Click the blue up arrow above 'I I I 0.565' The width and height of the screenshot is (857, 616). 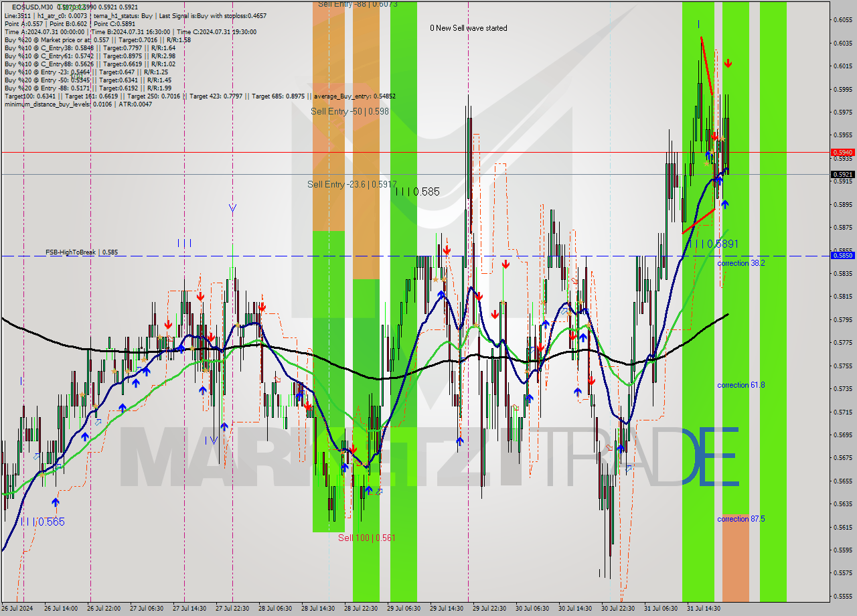pos(55,502)
